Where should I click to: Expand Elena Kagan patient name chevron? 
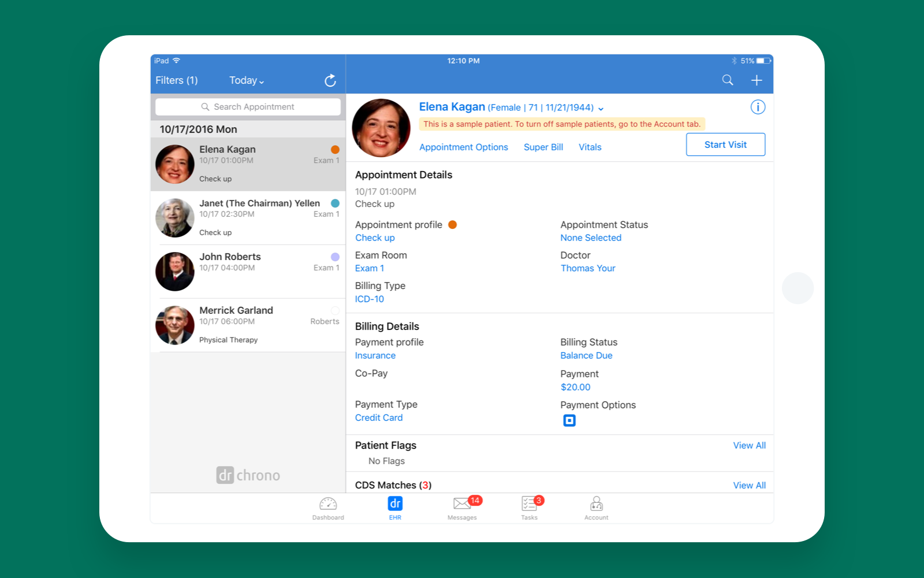[x=601, y=108]
